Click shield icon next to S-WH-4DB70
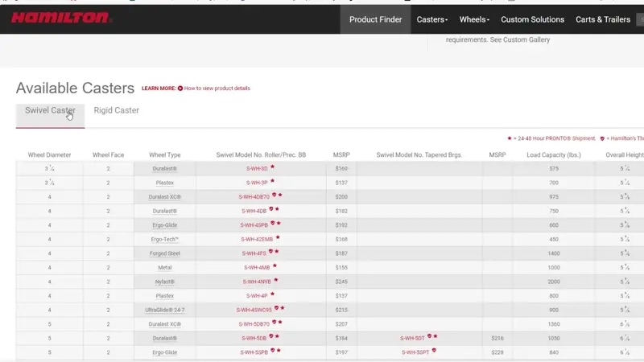Image resolution: width=644 pixels, height=362 pixels. (275, 195)
